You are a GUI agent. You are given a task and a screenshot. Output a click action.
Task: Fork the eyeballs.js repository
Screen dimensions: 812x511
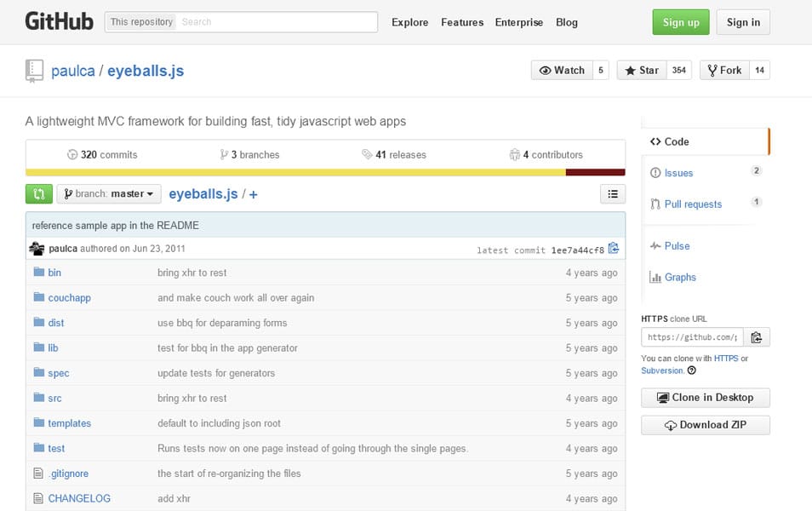click(x=724, y=70)
